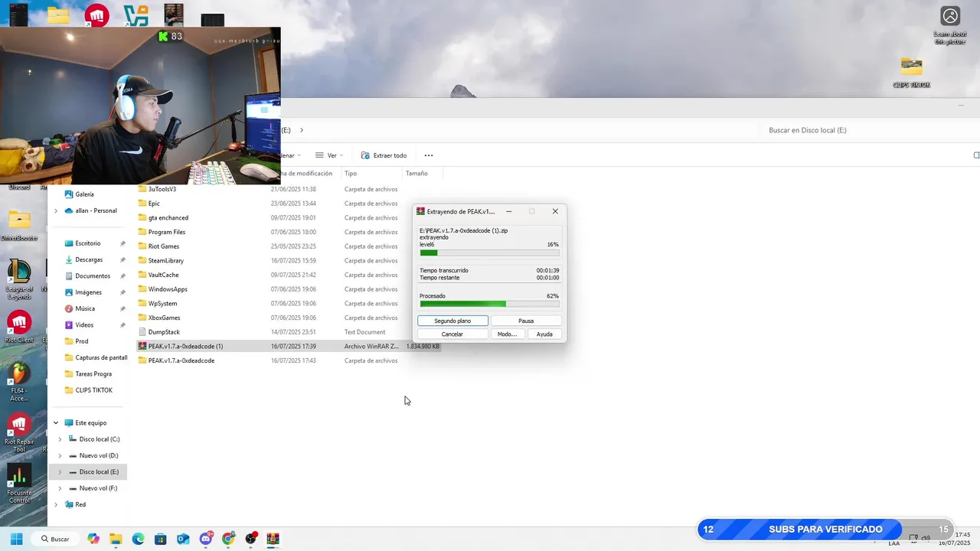Select the PEAK.v1.7.a-0xdeadcode extracted folder row
The height and width of the screenshot is (551, 980).
coord(289,360)
